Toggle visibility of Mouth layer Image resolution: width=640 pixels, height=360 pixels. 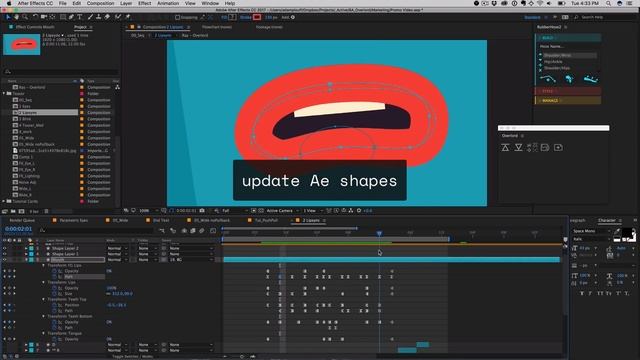[4, 260]
